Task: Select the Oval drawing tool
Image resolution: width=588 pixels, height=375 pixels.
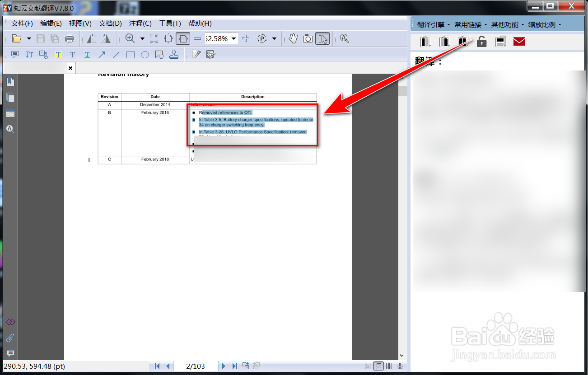Action: [145, 55]
